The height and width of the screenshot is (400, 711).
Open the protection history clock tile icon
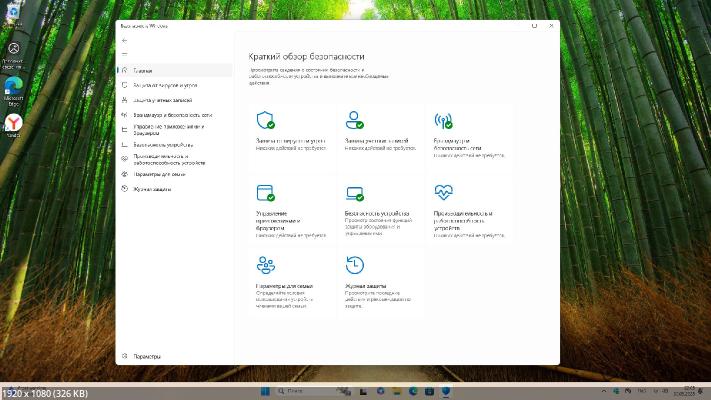(353, 265)
